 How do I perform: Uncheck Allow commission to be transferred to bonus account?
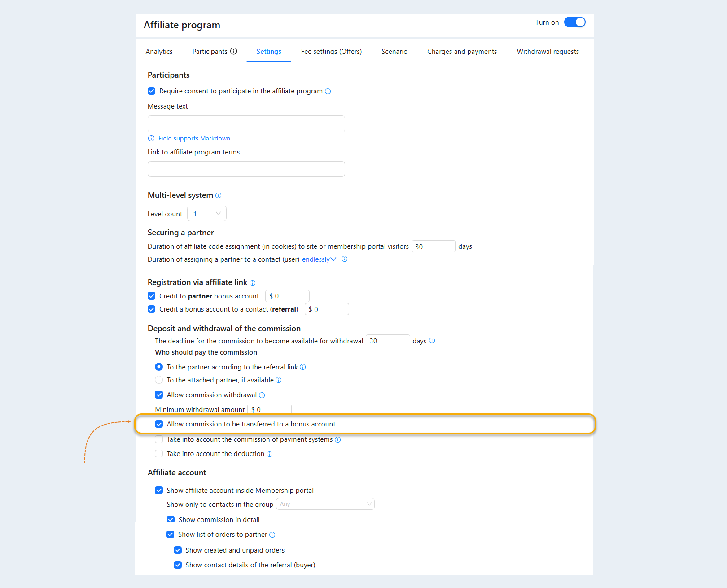(159, 424)
